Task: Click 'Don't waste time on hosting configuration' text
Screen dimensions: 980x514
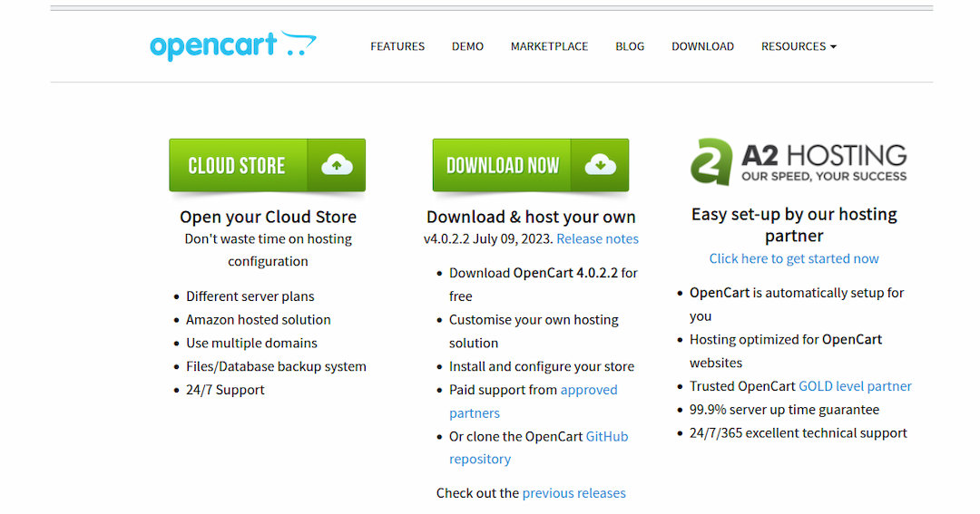Action: pyautogui.click(x=268, y=250)
